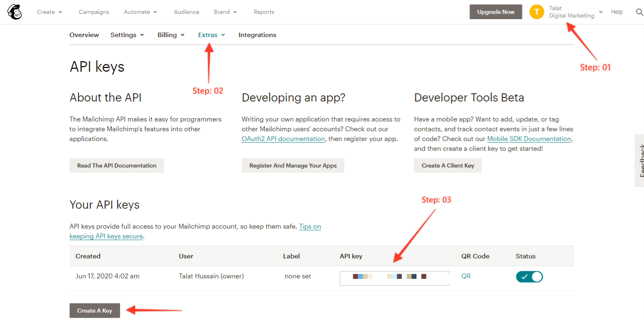Click Read The API Documentation button

coord(117,166)
